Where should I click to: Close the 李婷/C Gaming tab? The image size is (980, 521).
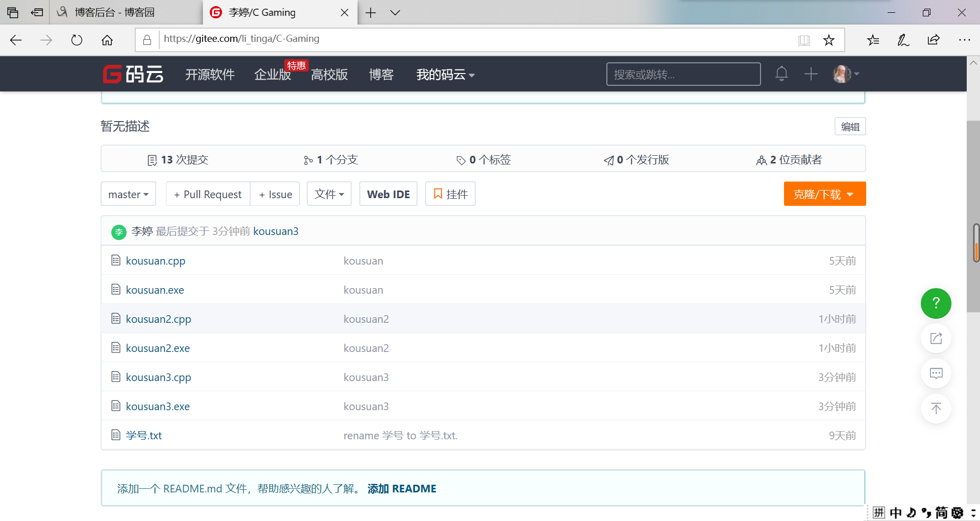(x=345, y=13)
